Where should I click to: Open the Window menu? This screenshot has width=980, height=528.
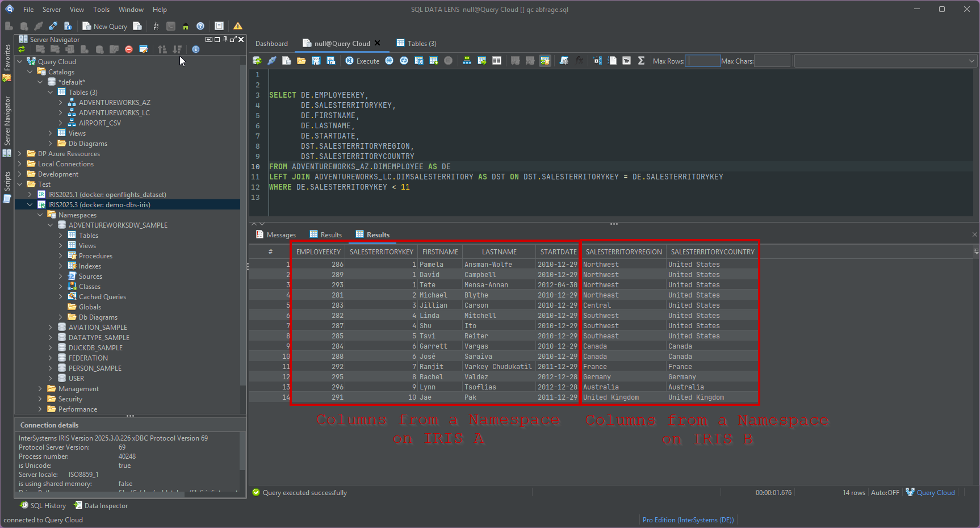(131, 10)
